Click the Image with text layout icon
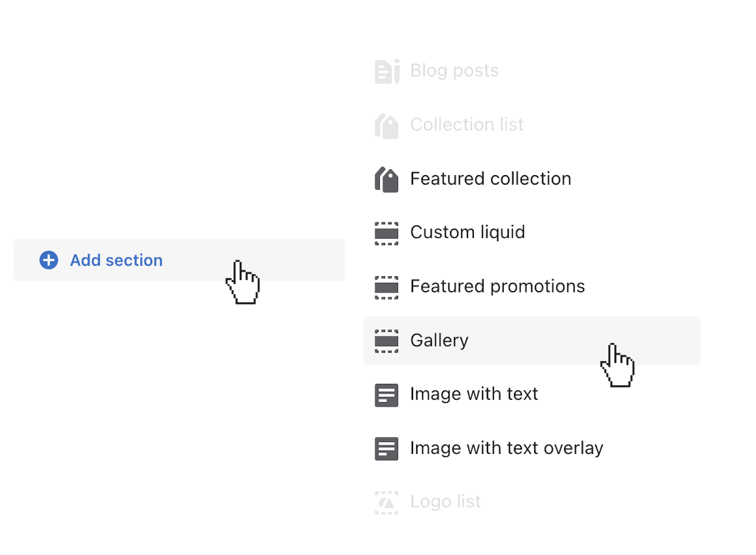The image size is (756, 555). (386, 395)
